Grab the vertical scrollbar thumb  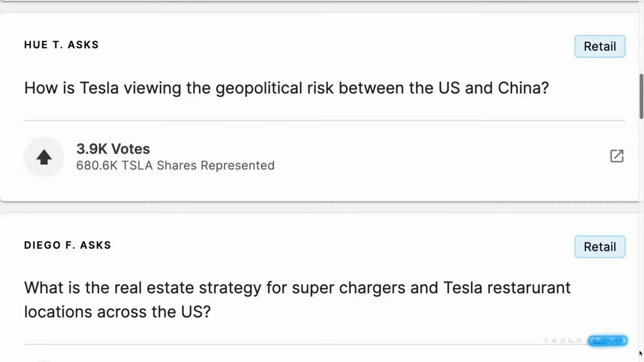641,97
